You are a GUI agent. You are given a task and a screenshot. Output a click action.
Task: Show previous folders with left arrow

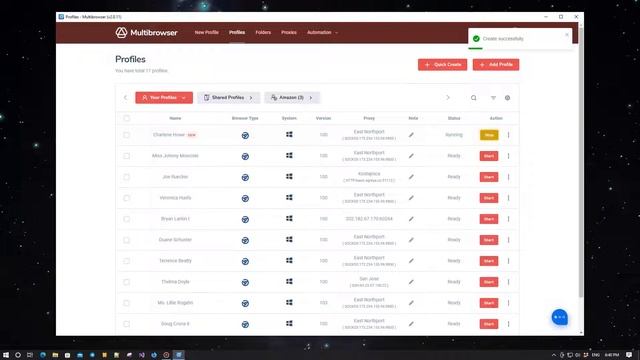pyautogui.click(x=125, y=98)
